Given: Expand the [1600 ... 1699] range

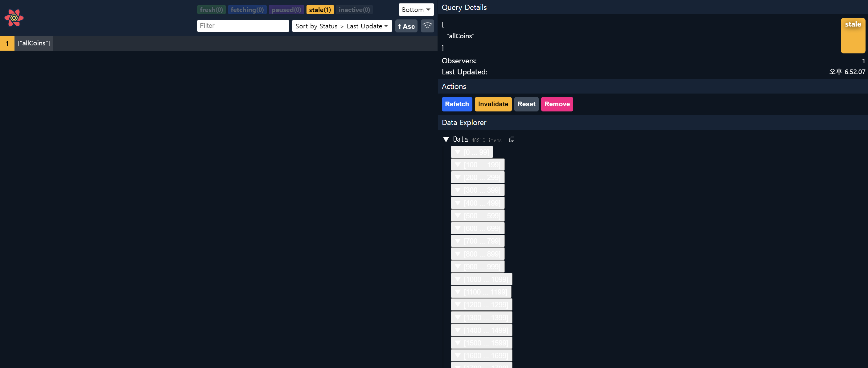Looking at the screenshot, I should click(482, 356).
